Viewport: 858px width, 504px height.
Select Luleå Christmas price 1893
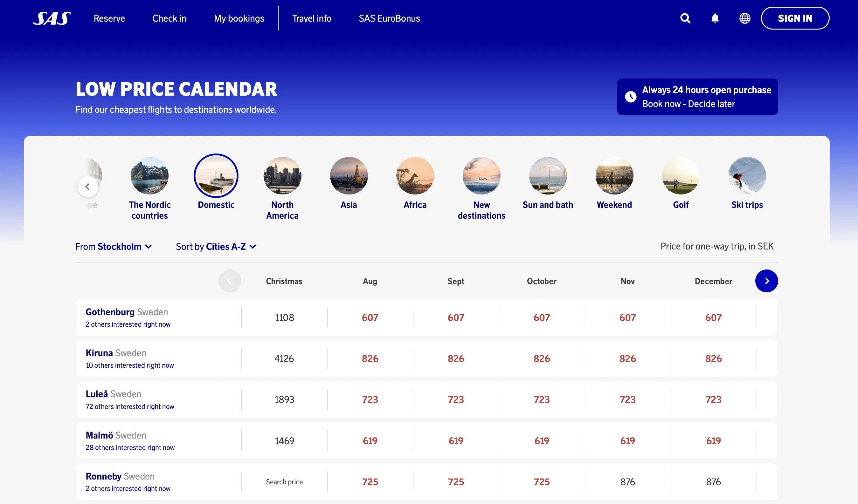pos(284,399)
